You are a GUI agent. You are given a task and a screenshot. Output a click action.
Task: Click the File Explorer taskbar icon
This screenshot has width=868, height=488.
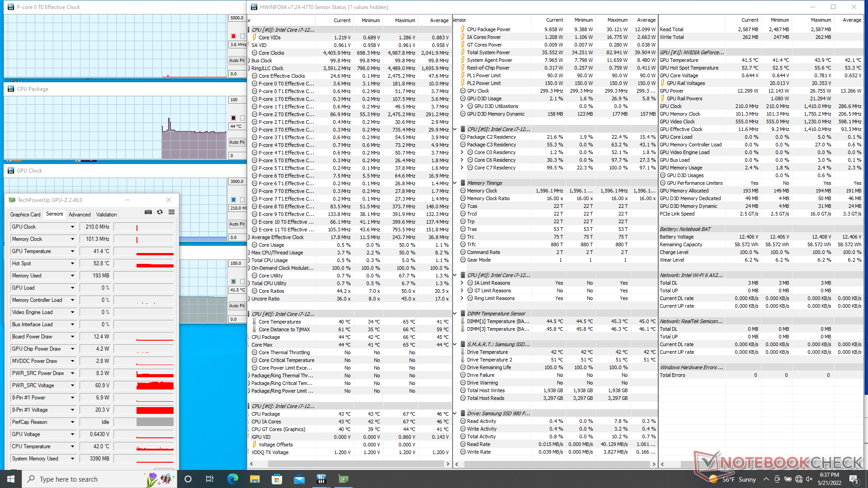(255, 479)
